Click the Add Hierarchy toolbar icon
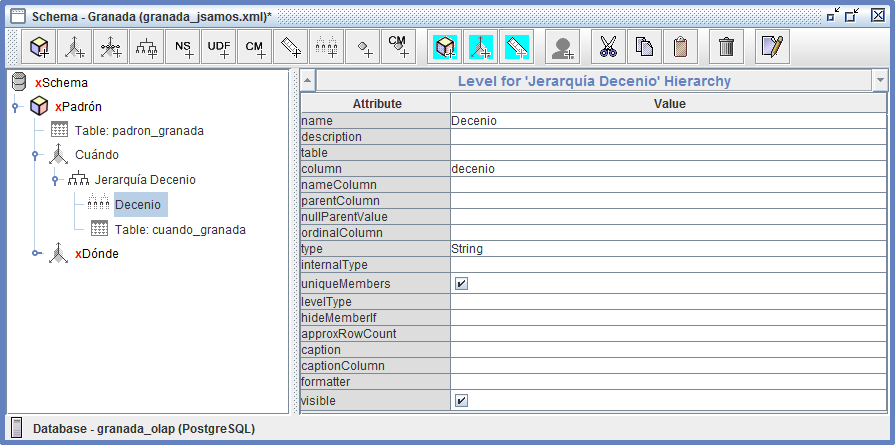Screen dimensions: 895x445 pyautogui.click(x=147, y=47)
